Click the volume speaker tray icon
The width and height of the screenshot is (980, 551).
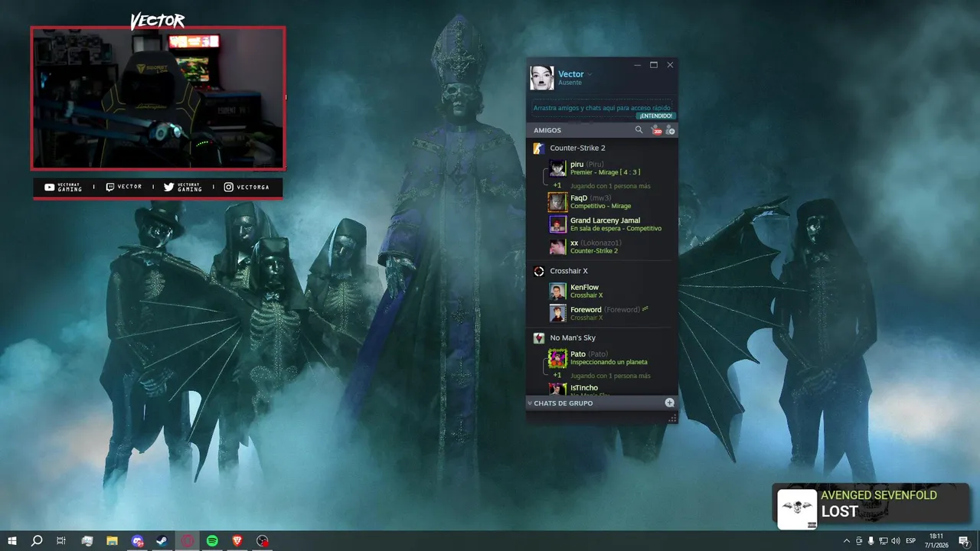(x=895, y=541)
